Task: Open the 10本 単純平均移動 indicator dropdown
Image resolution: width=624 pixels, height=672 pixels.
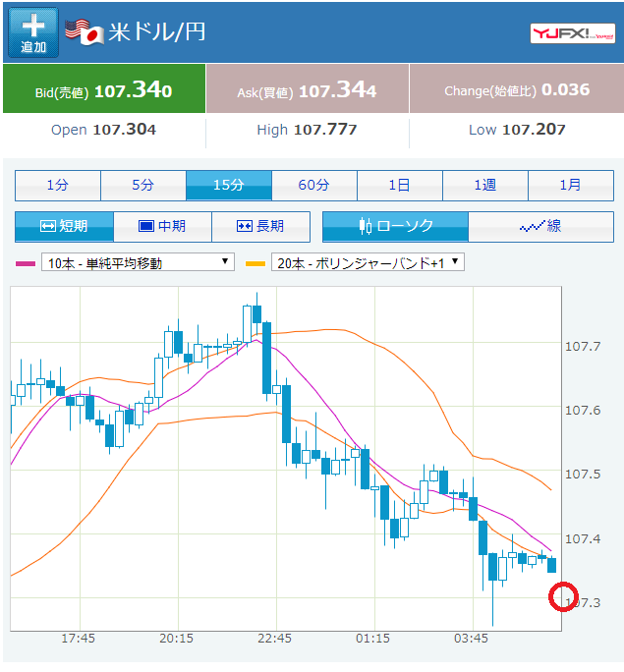Action: (x=138, y=262)
